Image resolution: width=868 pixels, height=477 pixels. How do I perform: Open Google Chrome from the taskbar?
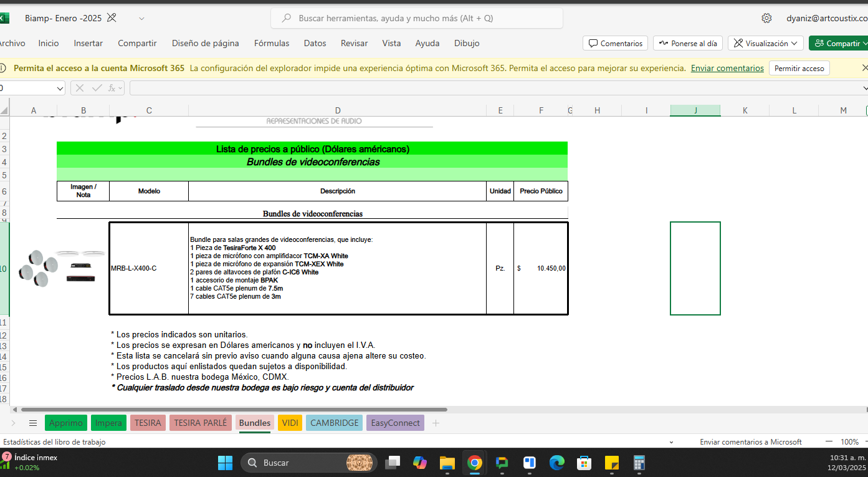tap(475, 463)
